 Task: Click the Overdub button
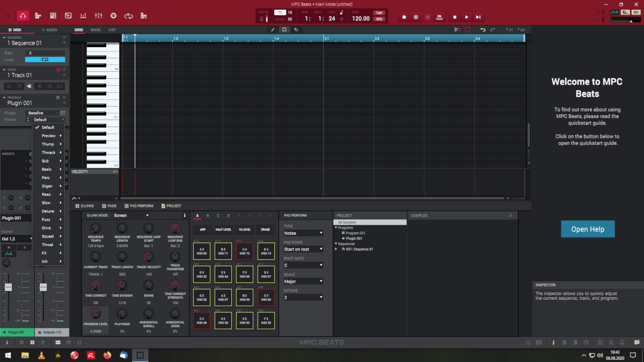pos(416,17)
